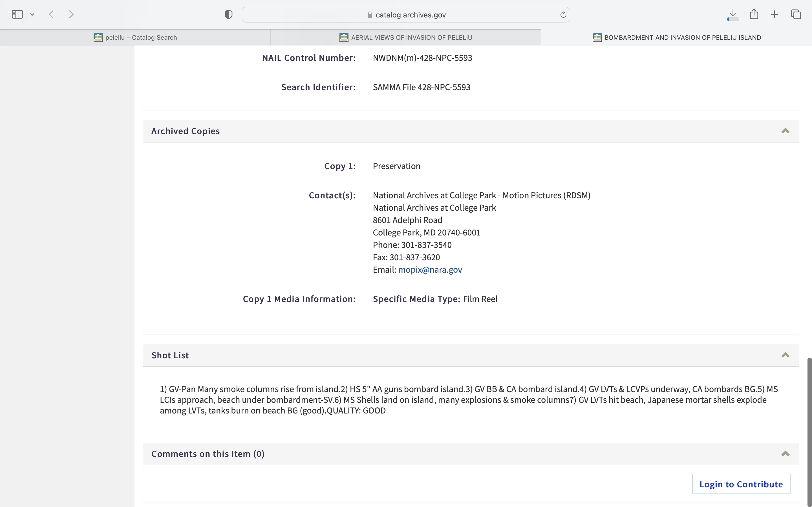Go forward with the forward arrow
This screenshot has height=507, width=812.
(71, 14)
